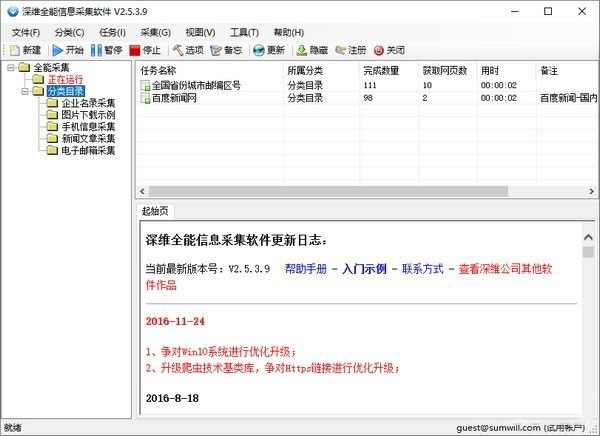Select 百度新闻网 task row name
This screenshot has height=436, width=600.
[174, 98]
